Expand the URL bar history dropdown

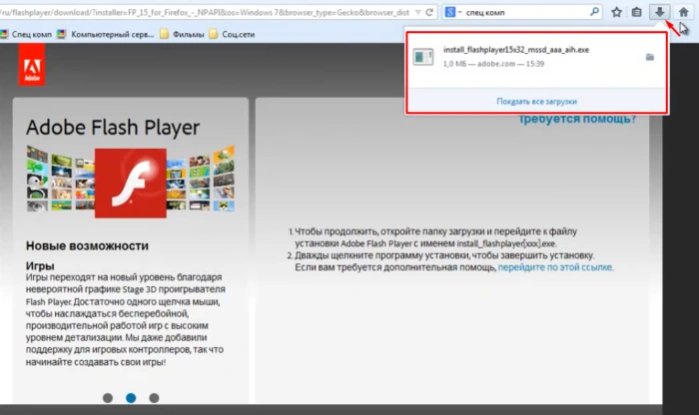click(418, 12)
